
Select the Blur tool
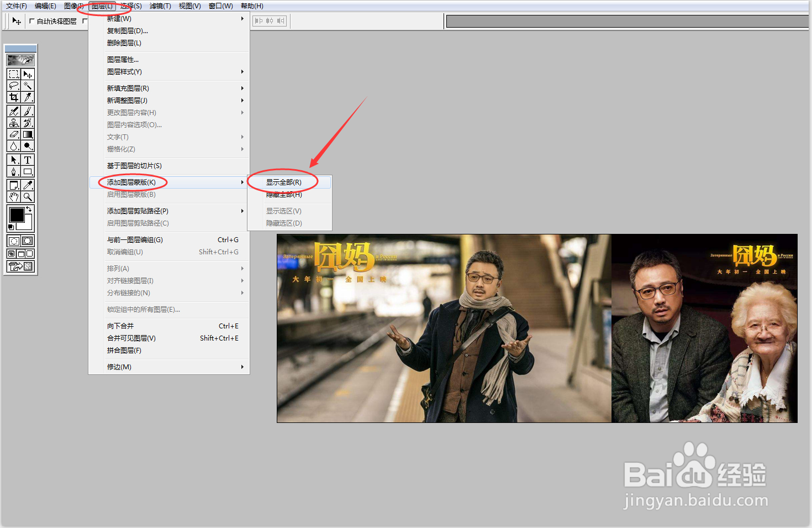(x=14, y=146)
